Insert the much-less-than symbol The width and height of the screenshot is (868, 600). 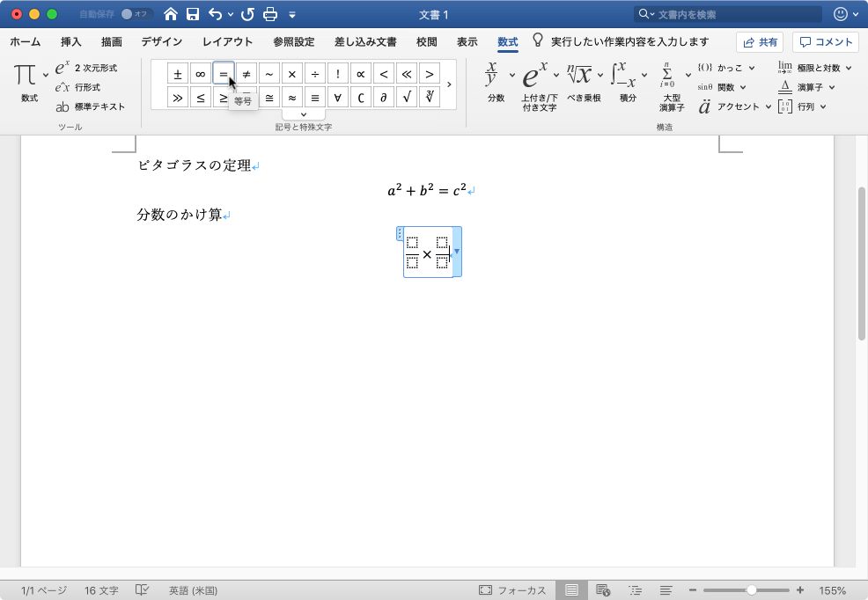click(407, 74)
